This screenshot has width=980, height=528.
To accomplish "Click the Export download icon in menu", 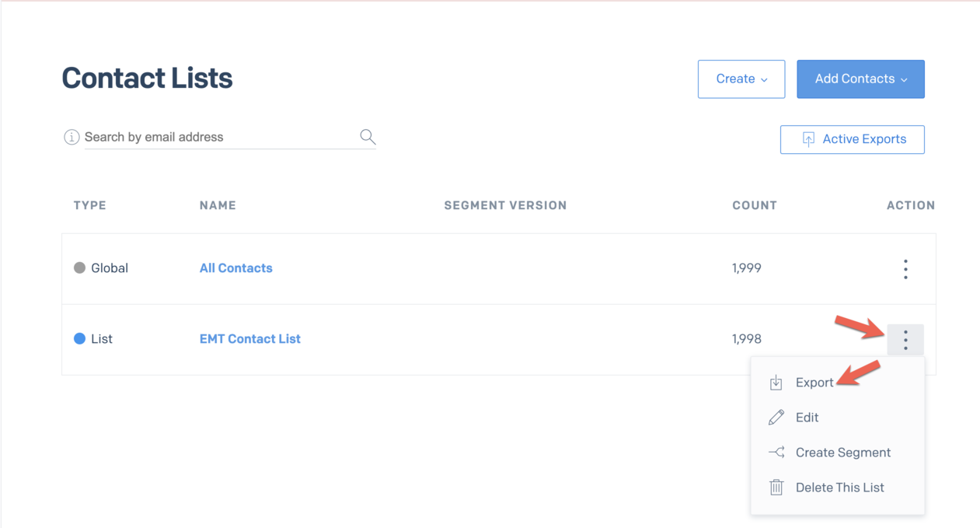I will (x=776, y=383).
